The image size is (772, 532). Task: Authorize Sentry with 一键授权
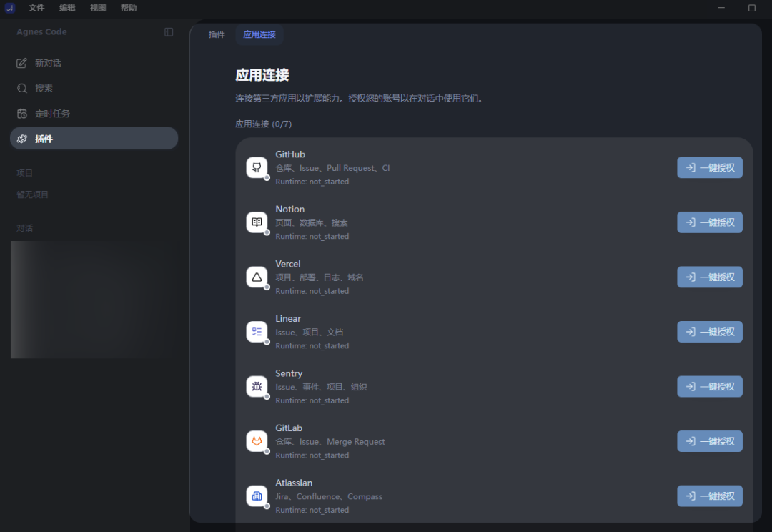coord(710,386)
